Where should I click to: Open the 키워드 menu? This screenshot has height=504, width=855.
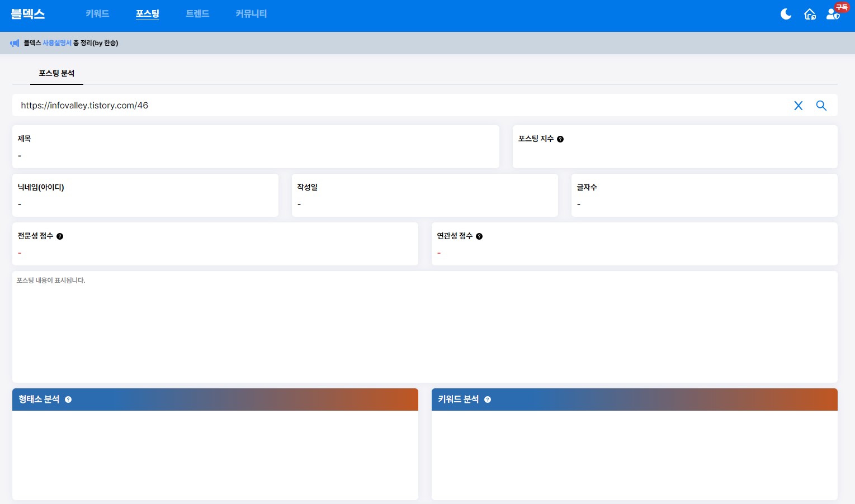[x=97, y=13]
